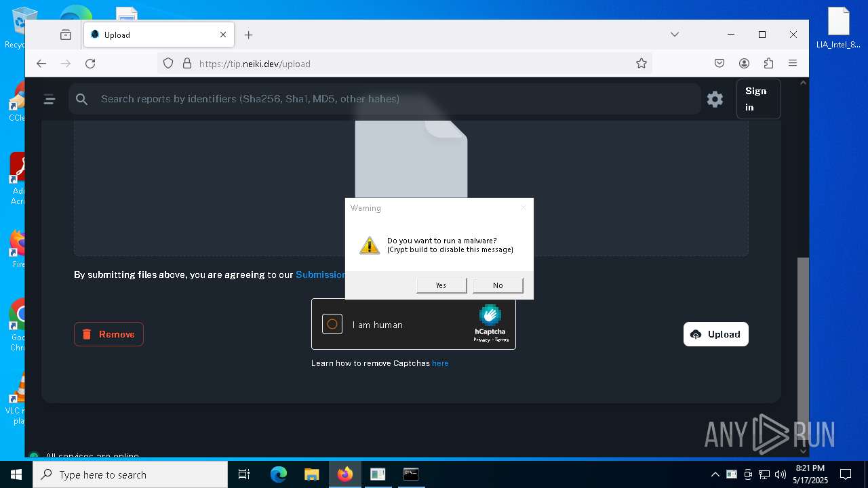The width and height of the screenshot is (868, 488).
Task: Click the tracking protection shield icon
Action: click(168, 63)
